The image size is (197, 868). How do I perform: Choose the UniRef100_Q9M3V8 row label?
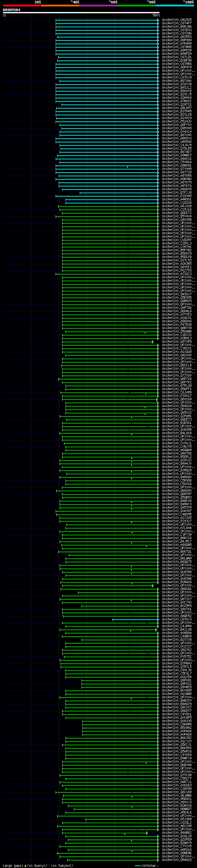click(177, 128)
